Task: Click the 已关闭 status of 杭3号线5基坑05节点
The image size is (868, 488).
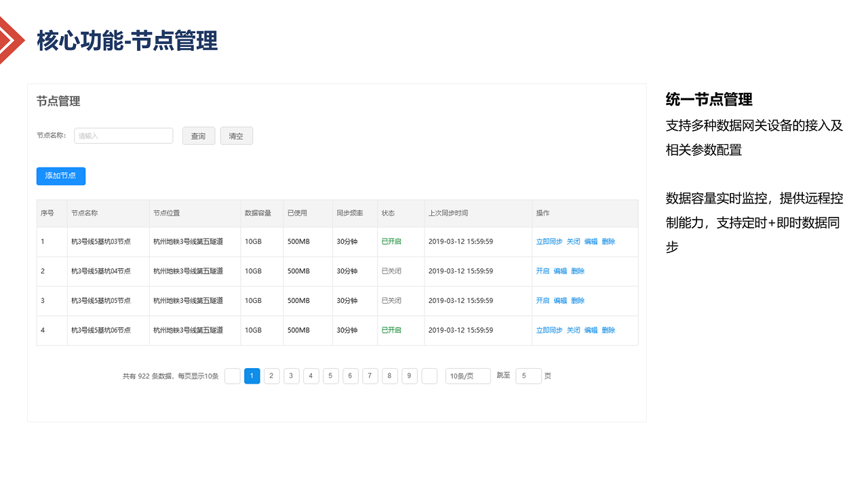Action: point(391,300)
